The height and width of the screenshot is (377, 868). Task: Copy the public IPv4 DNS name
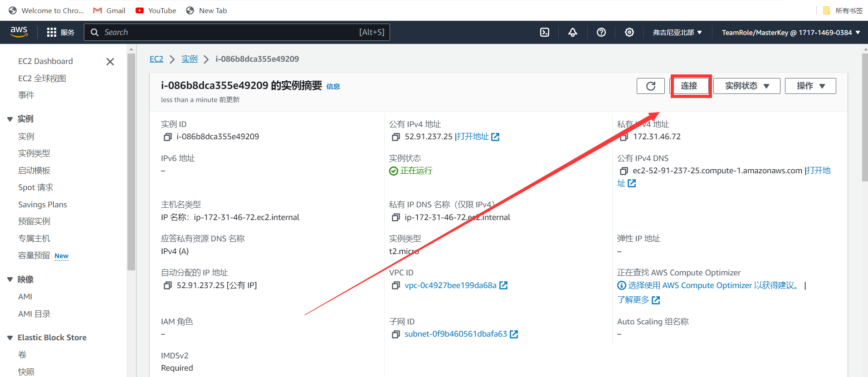coord(624,171)
